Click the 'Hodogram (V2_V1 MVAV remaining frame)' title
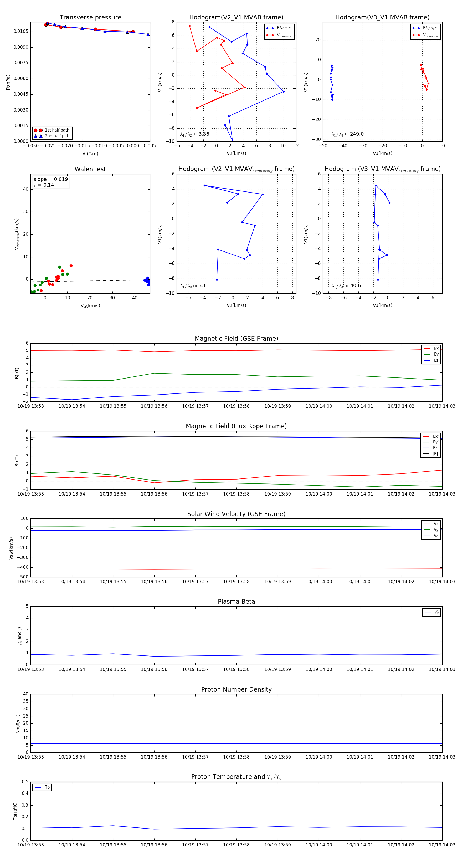The width and height of the screenshot is (473, 868). [236, 169]
